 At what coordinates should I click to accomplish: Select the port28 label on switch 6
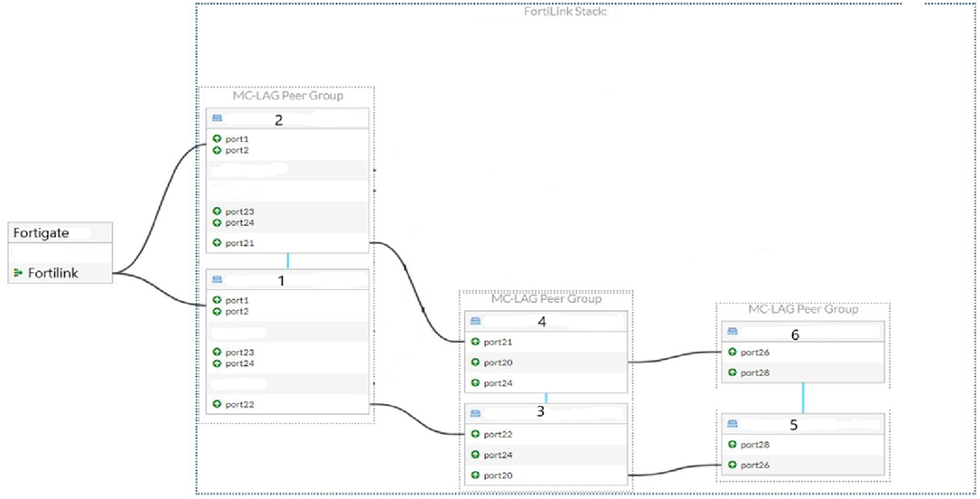coord(755,372)
